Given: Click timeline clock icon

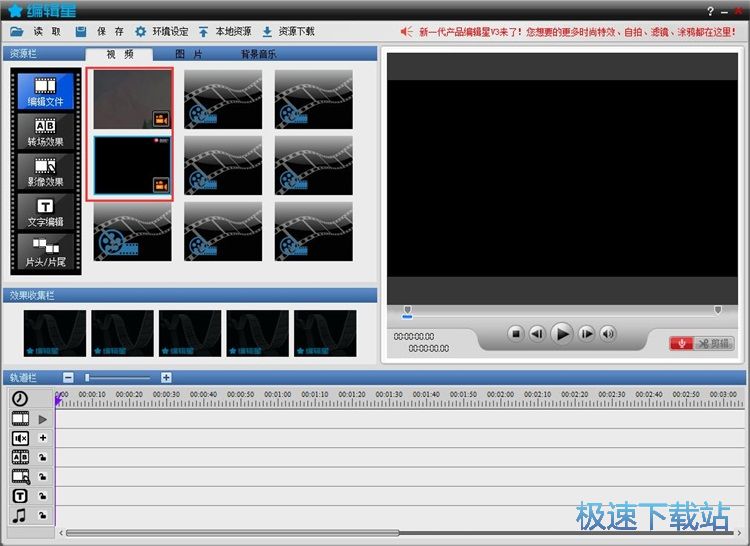Looking at the screenshot, I should coord(20,398).
